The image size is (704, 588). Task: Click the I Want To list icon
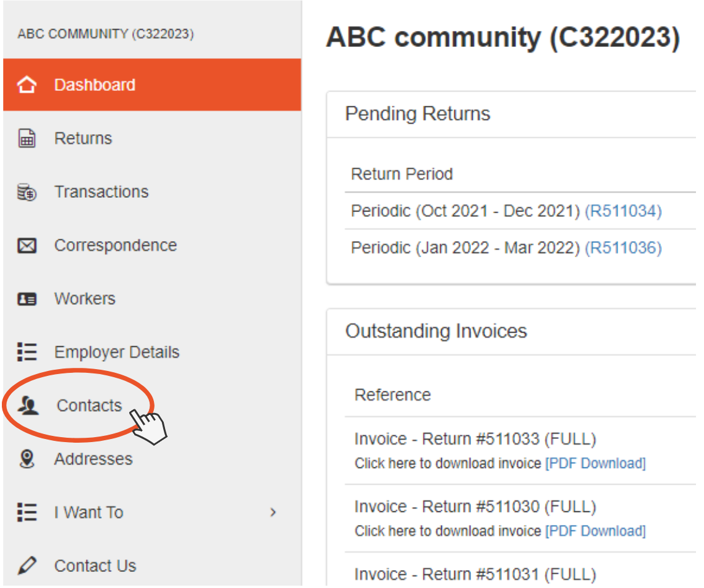(x=27, y=513)
